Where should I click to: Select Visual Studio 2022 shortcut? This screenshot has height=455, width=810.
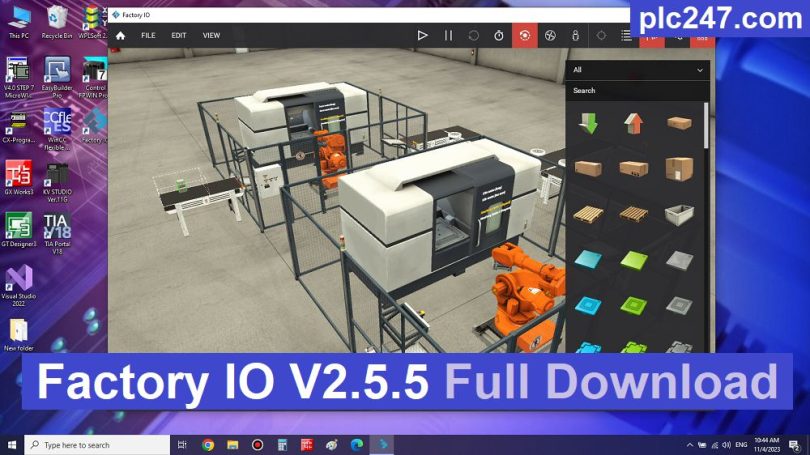pyautogui.click(x=19, y=286)
